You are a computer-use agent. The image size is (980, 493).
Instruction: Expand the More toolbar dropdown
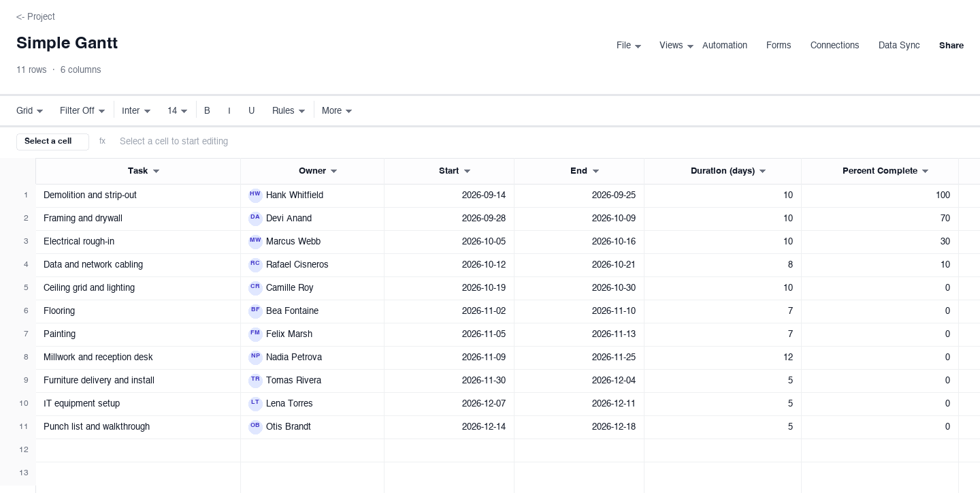pyautogui.click(x=337, y=110)
